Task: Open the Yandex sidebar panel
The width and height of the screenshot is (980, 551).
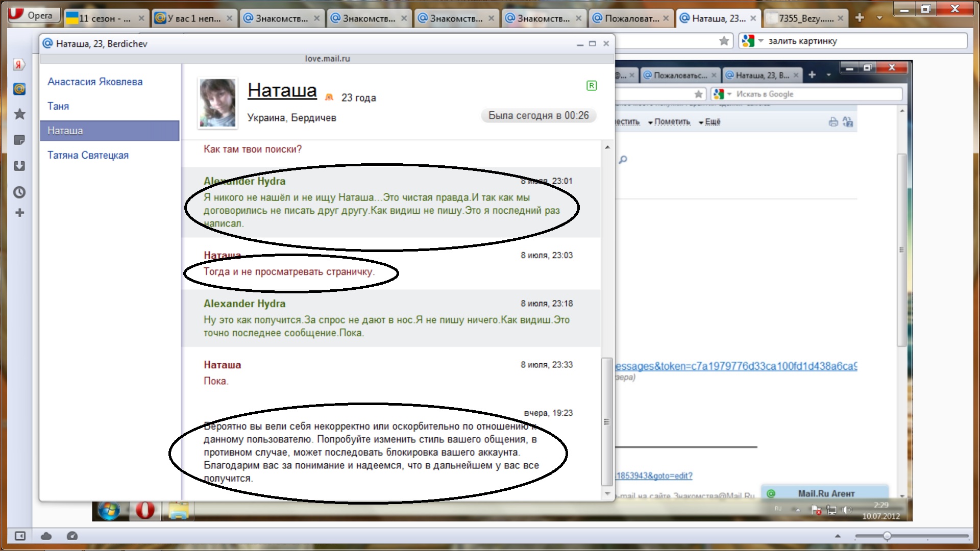Action: coord(19,65)
